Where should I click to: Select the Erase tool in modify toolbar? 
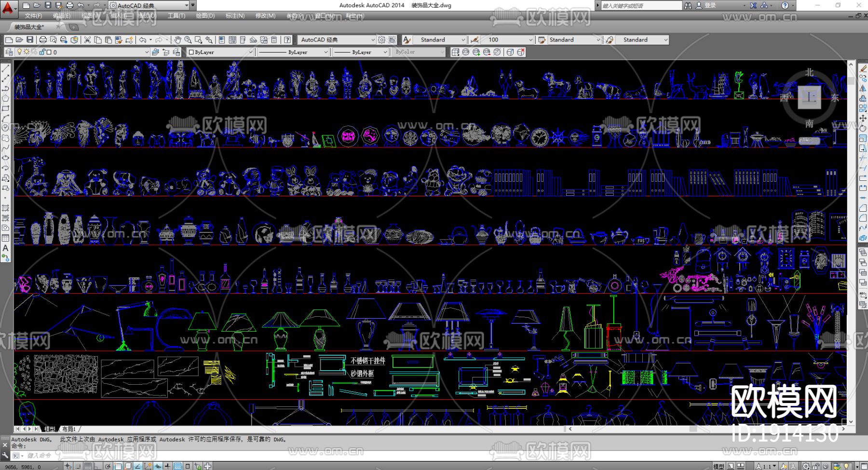(x=863, y=69)
